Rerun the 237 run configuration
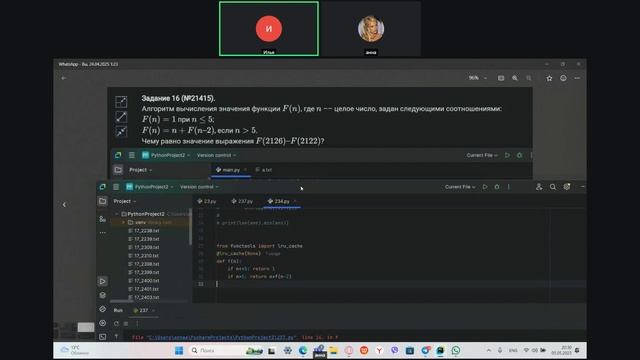The width and height of the screenshot is (640, 360). pyautogui.click(x=116, y=323)
